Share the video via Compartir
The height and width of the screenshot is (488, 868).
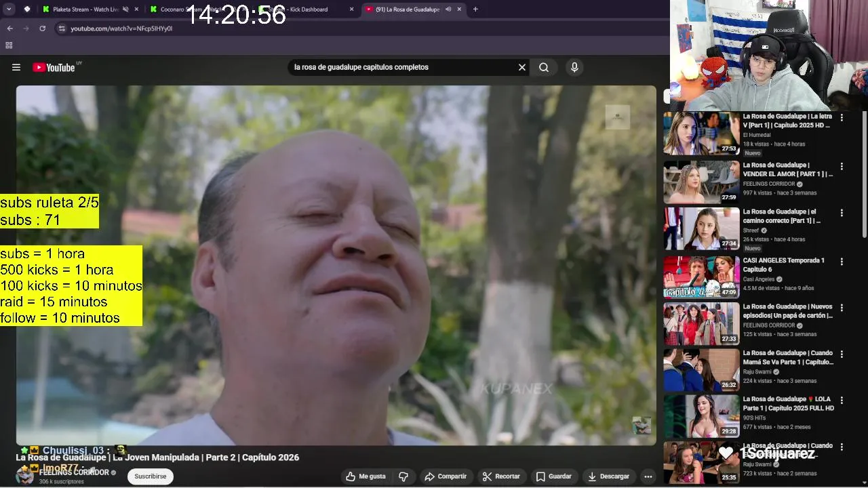point(446,476)
